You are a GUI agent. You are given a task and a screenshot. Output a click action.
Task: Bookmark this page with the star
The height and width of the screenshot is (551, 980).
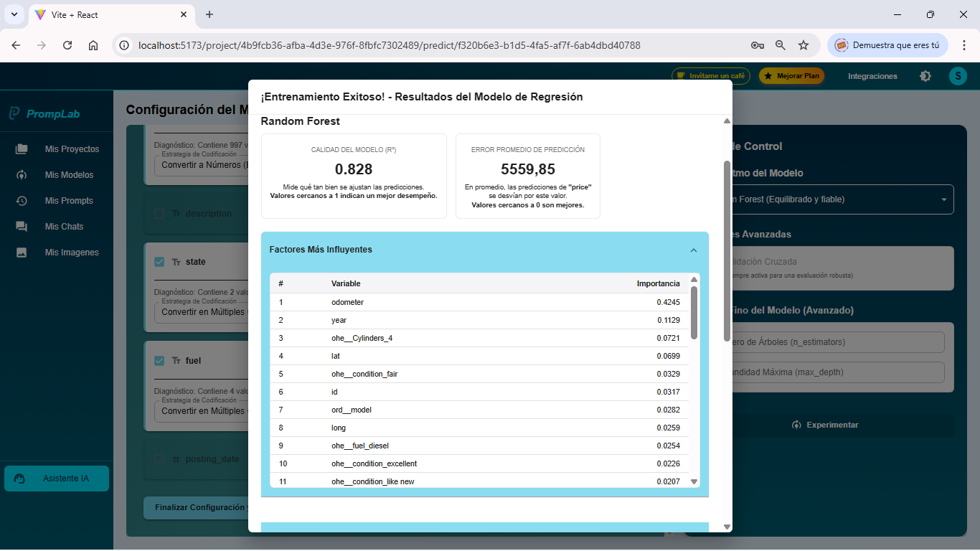(804, 45)
